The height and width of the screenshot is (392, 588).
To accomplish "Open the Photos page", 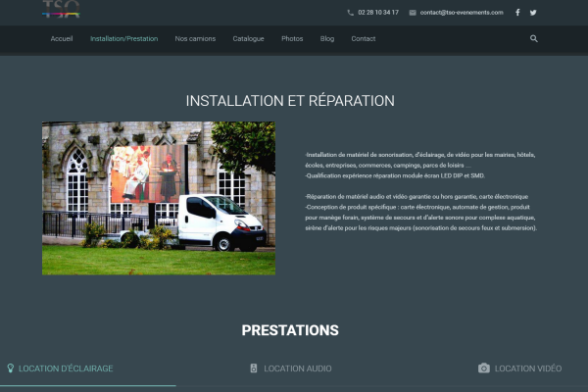I will [x=292, y=38].
